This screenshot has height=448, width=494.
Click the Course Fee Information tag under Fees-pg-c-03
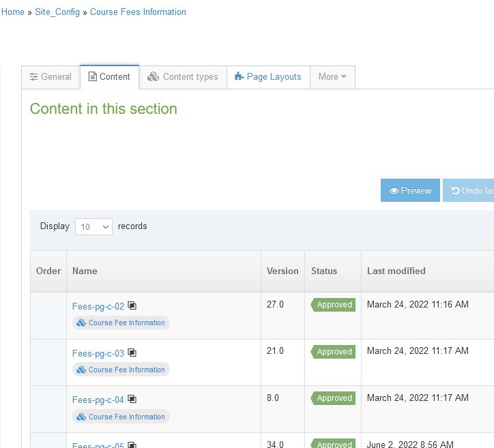coord(121,370)
